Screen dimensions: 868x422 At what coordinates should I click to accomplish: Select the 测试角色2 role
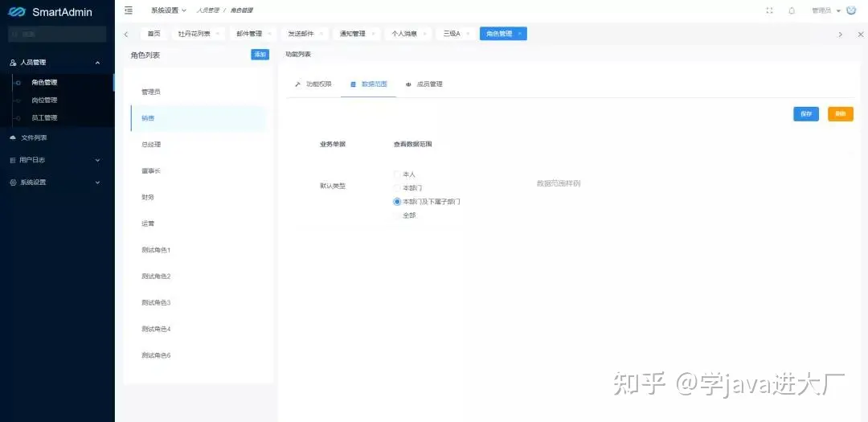point(199,277)
